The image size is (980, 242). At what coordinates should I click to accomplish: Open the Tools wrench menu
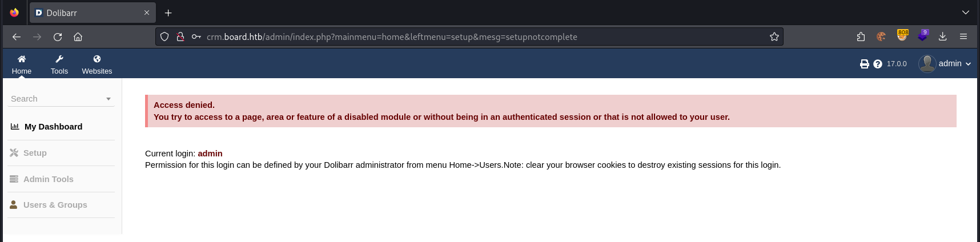coord(59,64)
